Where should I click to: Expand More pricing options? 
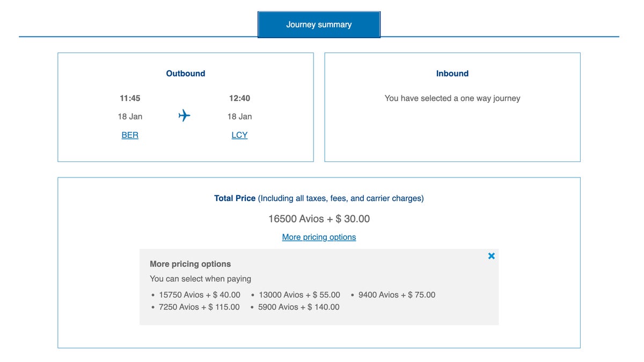pyautogui.click(x=319, y=237)
